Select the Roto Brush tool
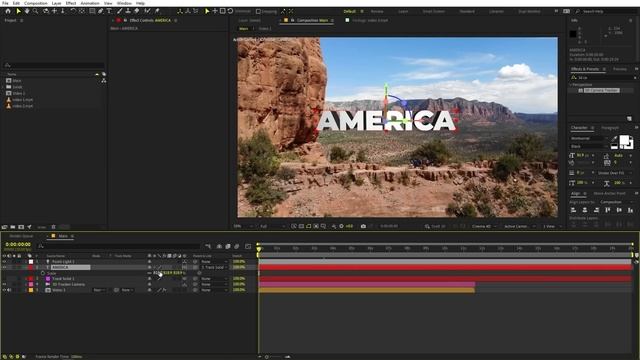Image resolution: width=640 pixels, height=360 pixels. tap(147, 11)
